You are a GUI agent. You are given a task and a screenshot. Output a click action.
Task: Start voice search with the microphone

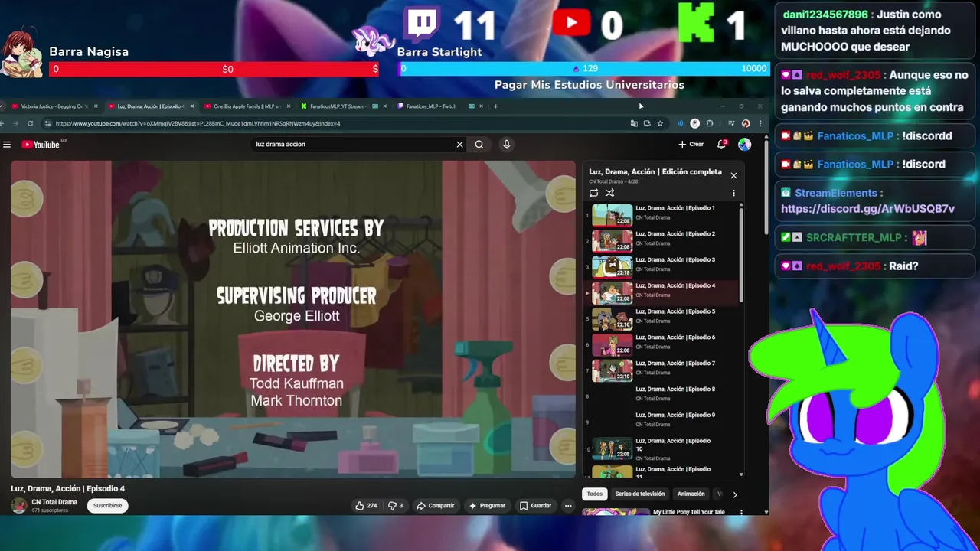click(x=506, y=145)
